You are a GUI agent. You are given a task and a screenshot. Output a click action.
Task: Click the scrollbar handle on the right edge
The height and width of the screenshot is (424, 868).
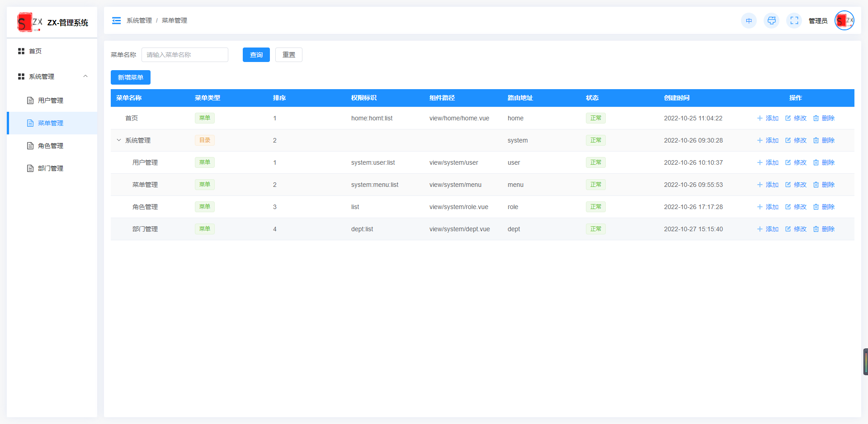(865, 362)
